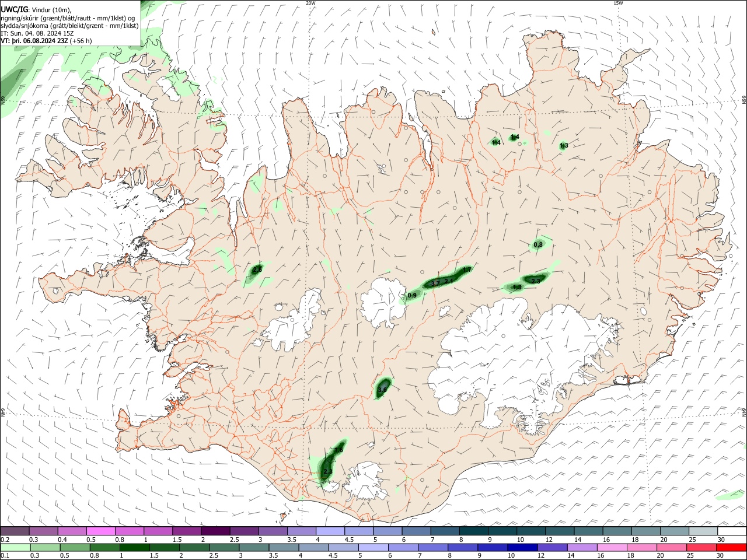Viewport: 747px width, 560px height.
Task: Click the 20W longitude label
Action: pos(310,3)
